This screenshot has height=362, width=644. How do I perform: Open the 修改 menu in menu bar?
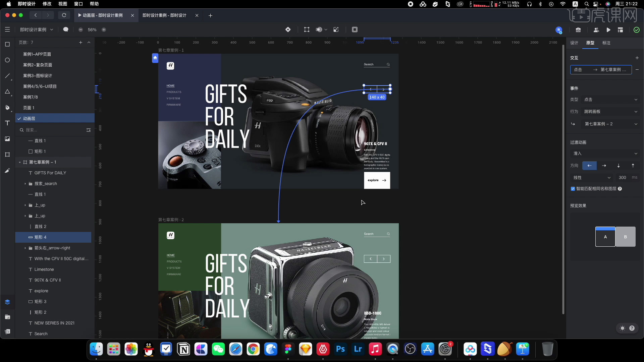click(x=47, y=4)
